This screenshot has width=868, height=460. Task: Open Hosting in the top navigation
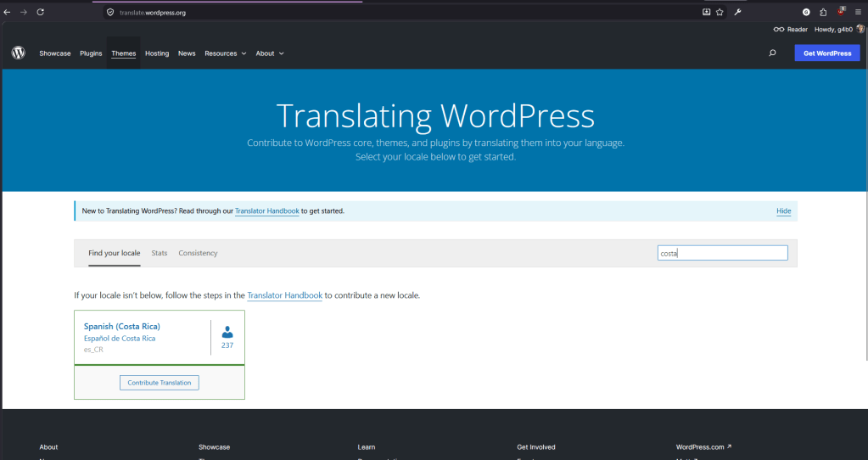click(157, 53)
